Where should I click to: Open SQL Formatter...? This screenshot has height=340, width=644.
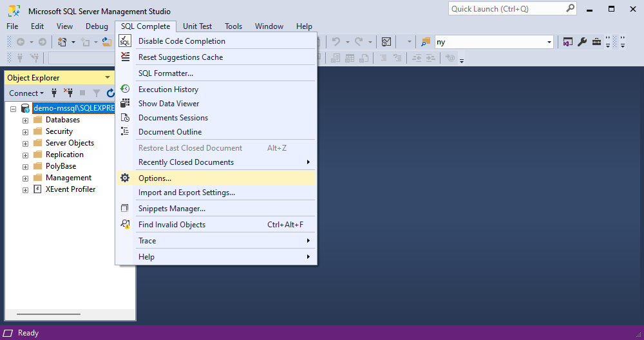(216, 73)
